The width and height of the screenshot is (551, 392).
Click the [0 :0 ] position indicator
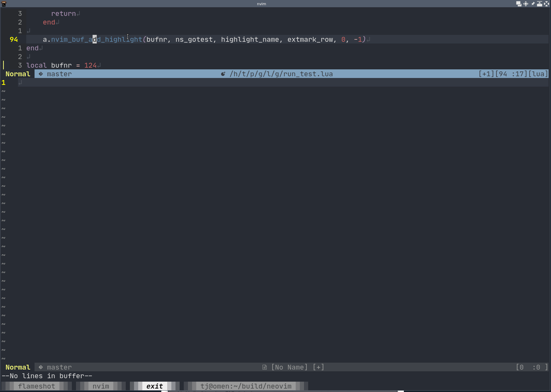tap(532, 367)
